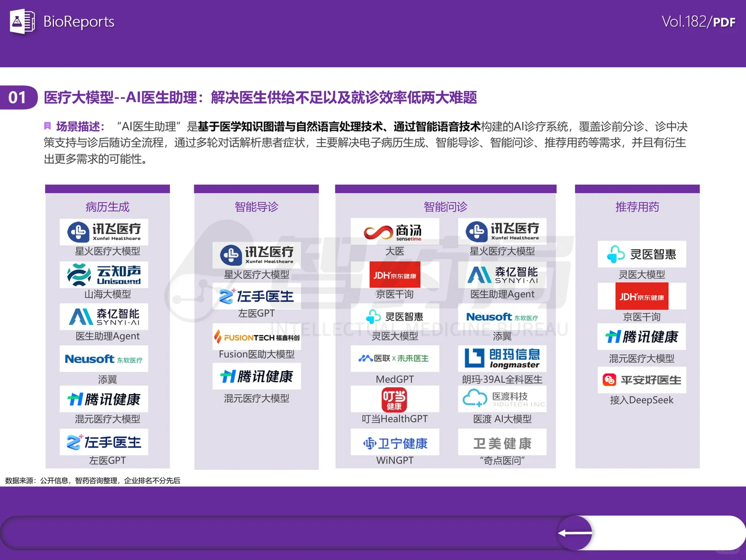Click the 病历生成 column header
This screenshot has width=746, height=560.
[107, 207]
